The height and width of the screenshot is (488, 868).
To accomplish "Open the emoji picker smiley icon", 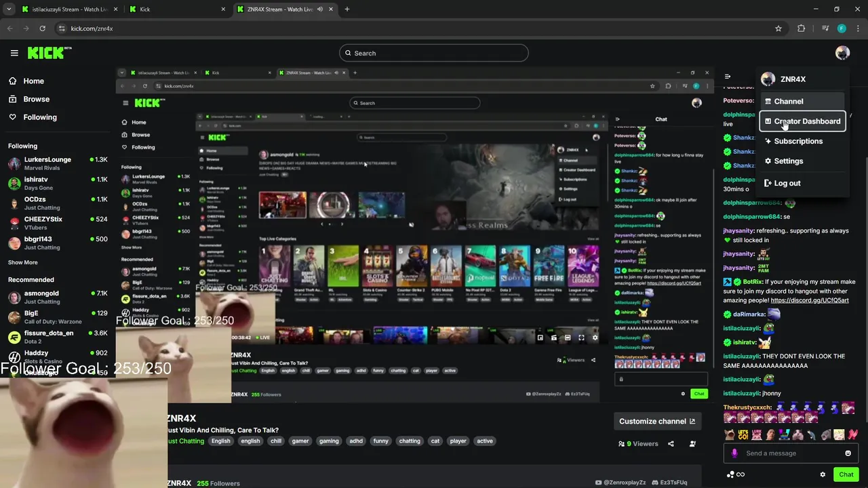I will coord(848,453).
